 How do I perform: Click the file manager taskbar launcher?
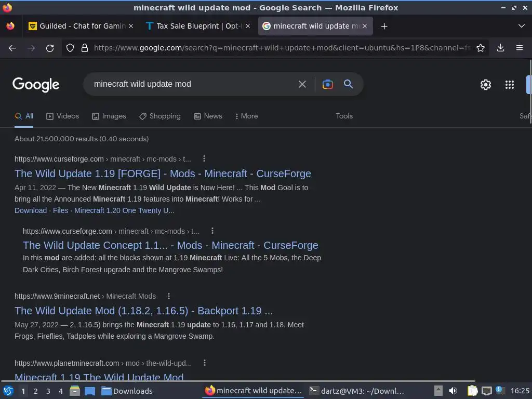75,391
